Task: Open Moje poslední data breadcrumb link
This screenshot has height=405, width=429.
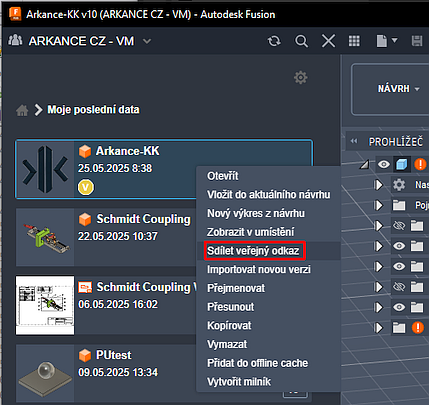Action: (93, 110)
